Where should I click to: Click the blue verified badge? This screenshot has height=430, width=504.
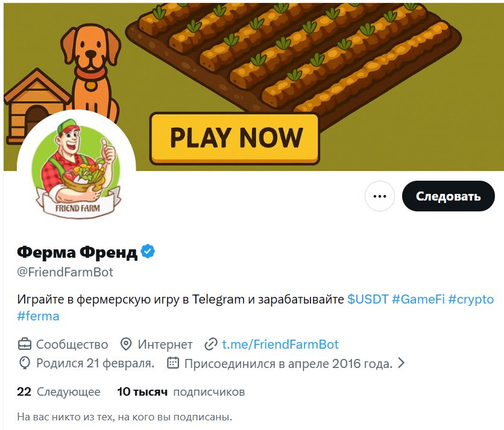click(148, 251)
